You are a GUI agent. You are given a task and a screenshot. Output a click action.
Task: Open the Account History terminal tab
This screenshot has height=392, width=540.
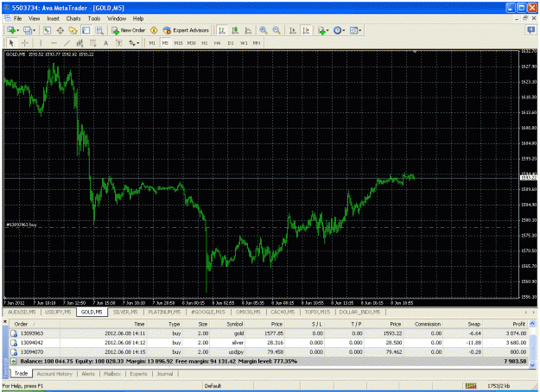point(54,374)
